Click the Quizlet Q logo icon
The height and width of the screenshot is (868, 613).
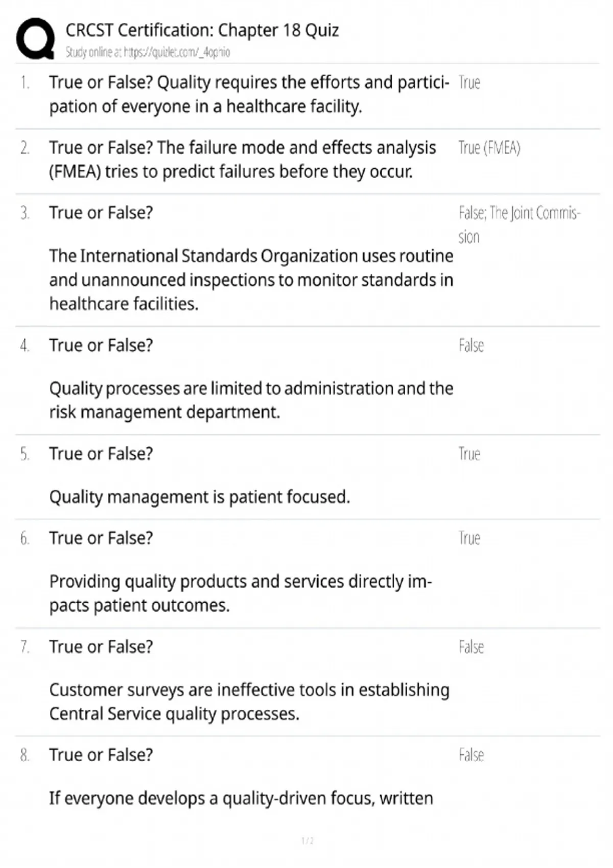coord(35,38)
